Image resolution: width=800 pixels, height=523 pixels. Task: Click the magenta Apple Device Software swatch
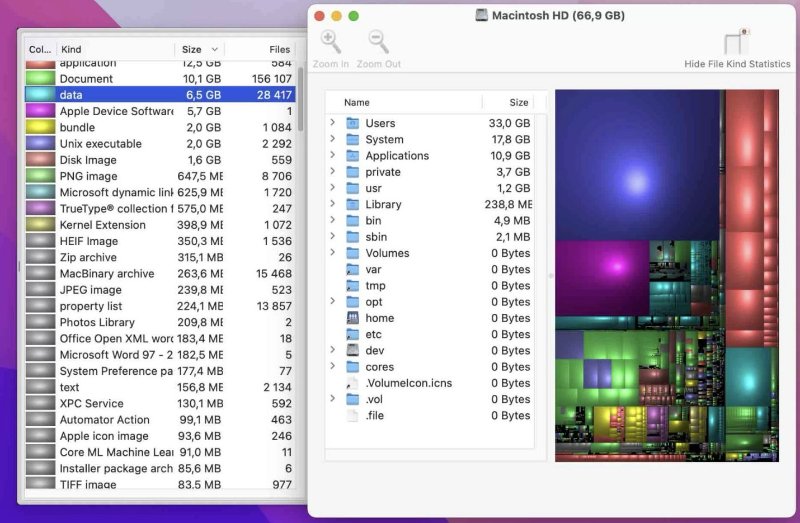[40, 111]
